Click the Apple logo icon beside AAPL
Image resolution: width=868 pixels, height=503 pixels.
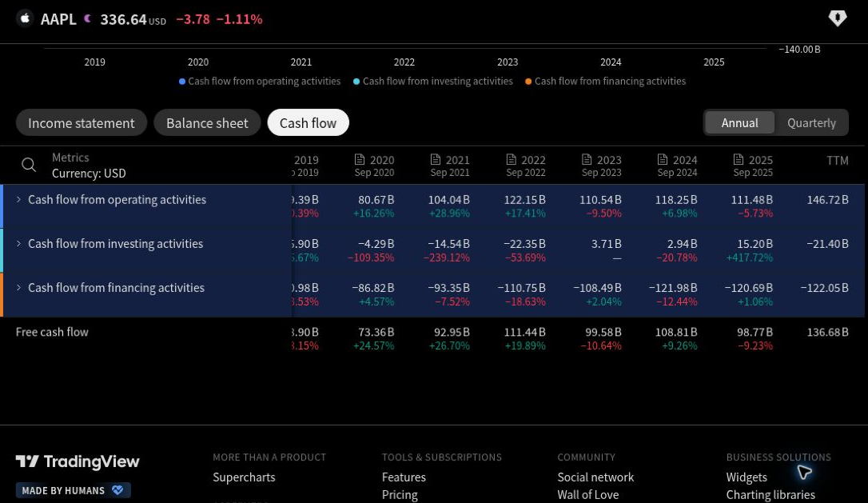tap(25, 18)
